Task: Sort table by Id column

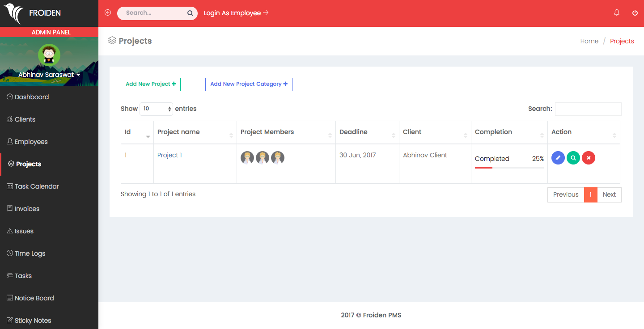Action: point(137,132)
